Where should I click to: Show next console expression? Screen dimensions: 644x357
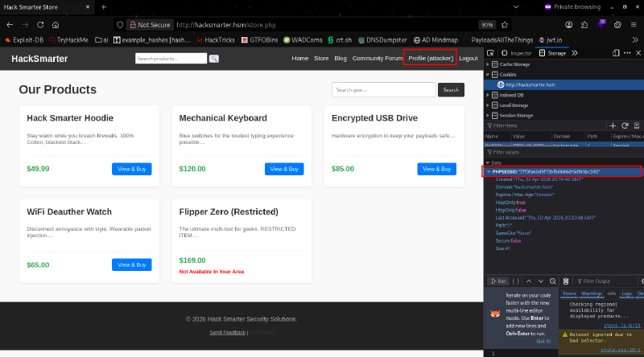540,281
